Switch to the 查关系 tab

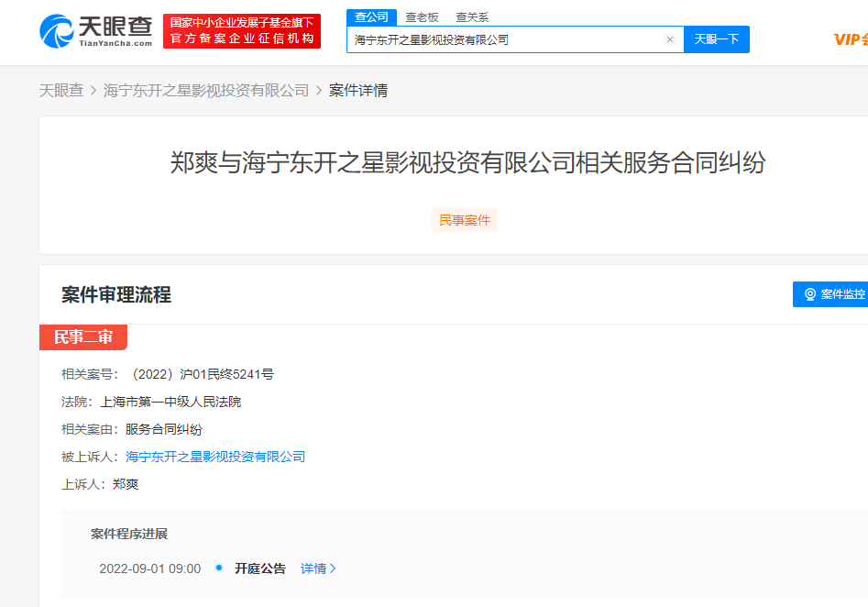tap(472, 17)
